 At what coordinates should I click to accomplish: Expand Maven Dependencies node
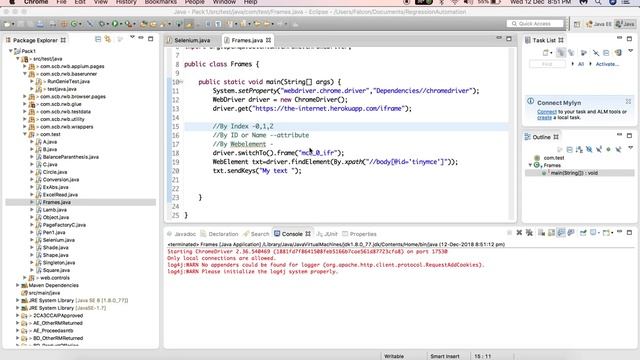point(18,285)
